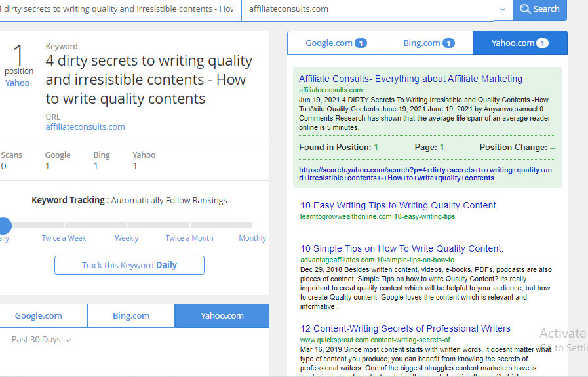Open the Affiliate Consults search result title
Viewport: 588px width, 377px height.
410,79
